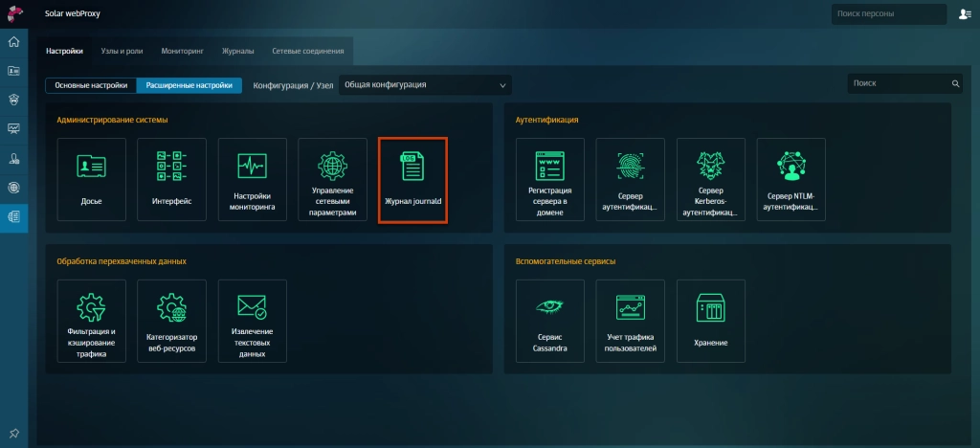Image resolution: width=980 pixels, height=448 pixels.
Task: Open the Интерфейс settings tile
Action: coord(172,179)
